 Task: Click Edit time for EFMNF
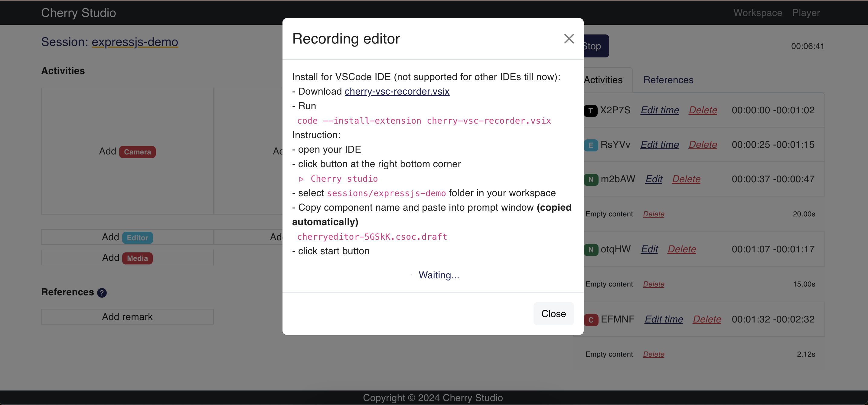click(664, 319)
